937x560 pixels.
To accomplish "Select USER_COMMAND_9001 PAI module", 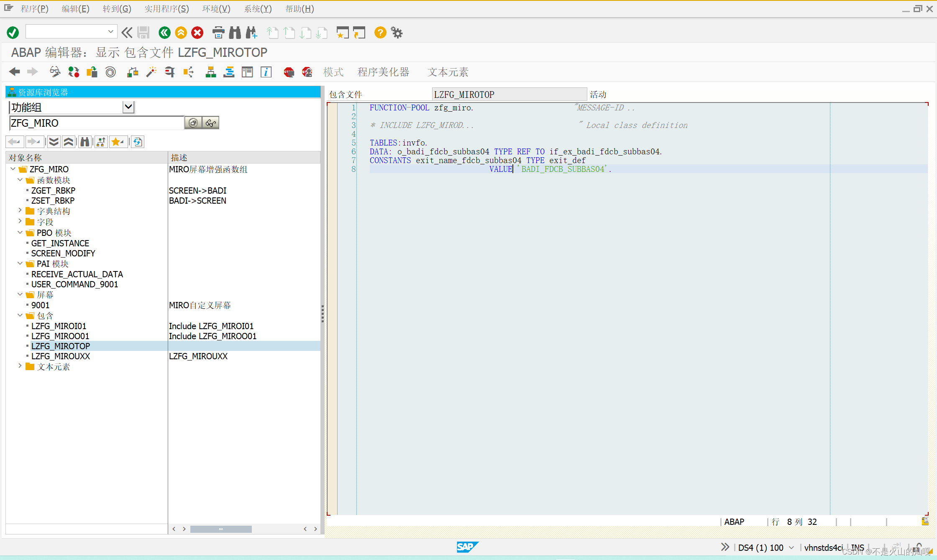I will coord(74,284).
